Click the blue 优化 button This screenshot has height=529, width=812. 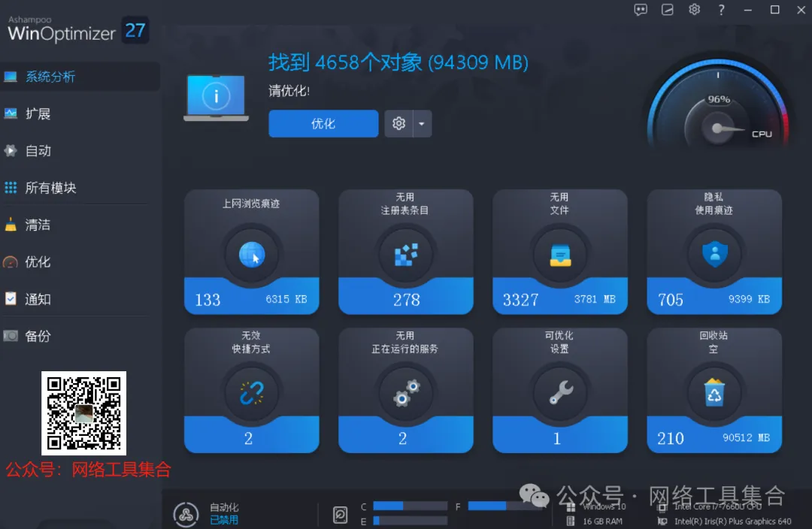pyautogui.click(x=323, y=124)
